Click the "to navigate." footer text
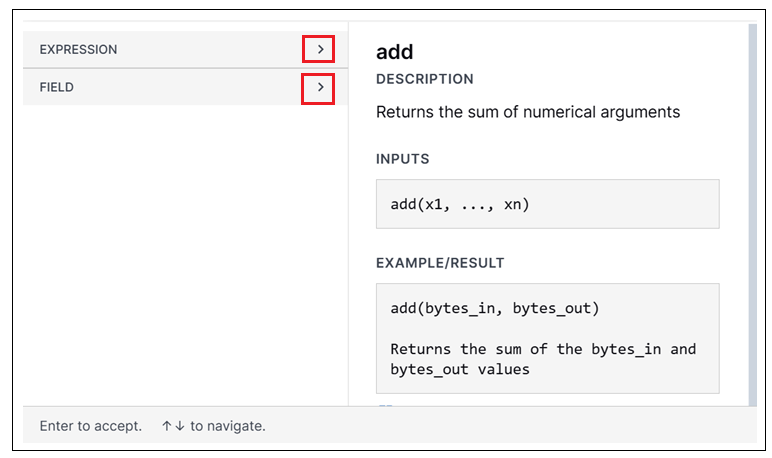Image resolution: width=772 pixels, height=458 pixels. point(228,426)
